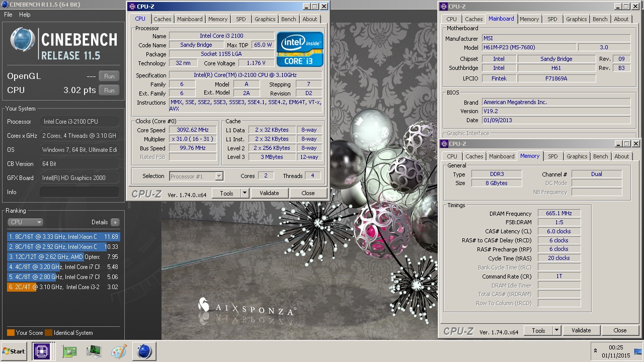Select Graphics tab in Memory CPU-Z window

[577, 156]
